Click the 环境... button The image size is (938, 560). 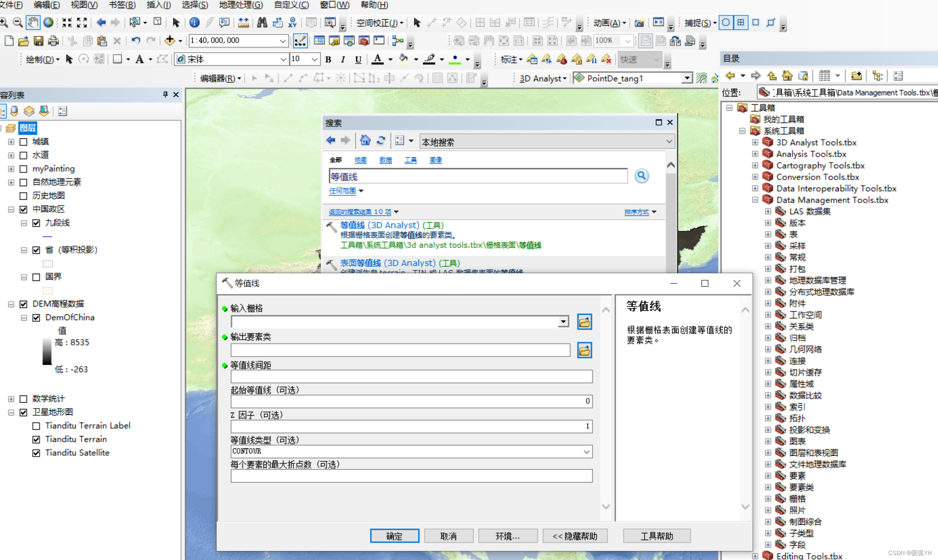pyautogui.click(x=508, y=536)
